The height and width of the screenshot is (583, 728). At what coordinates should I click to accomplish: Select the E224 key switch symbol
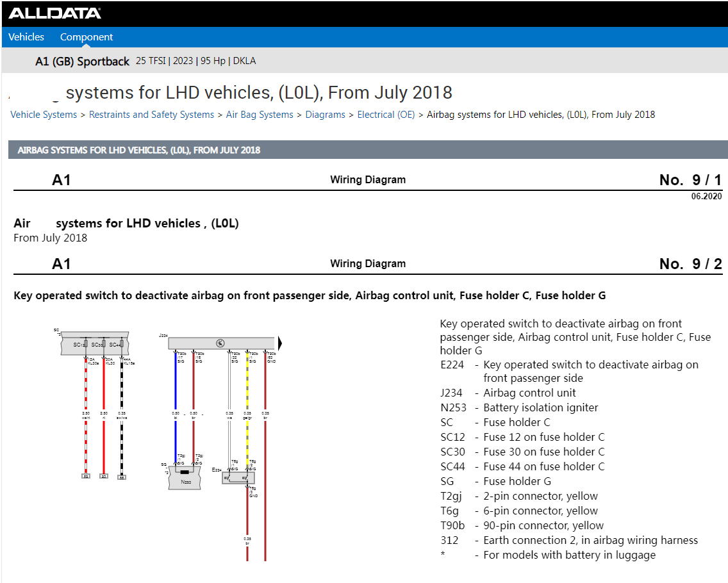pos(238,478)
